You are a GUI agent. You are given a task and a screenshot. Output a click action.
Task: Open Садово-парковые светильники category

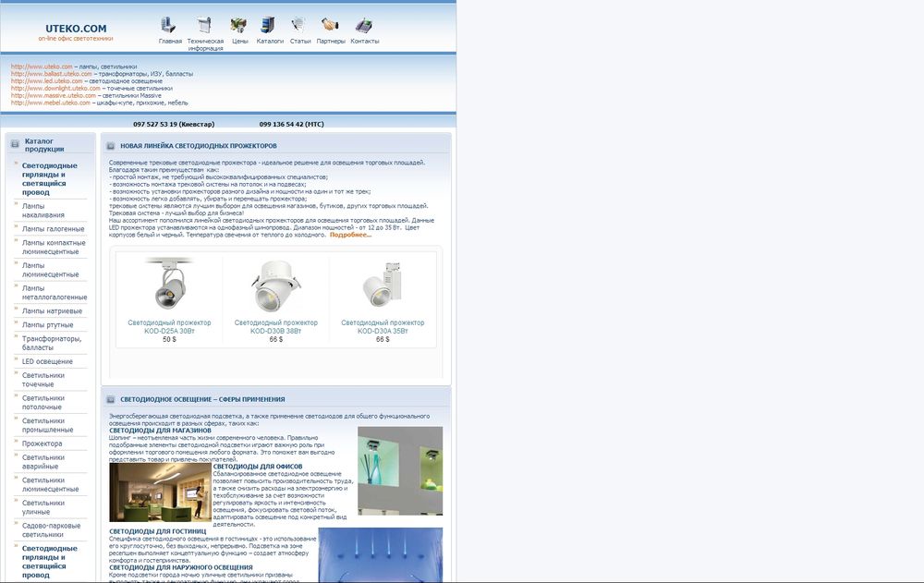click(51, 530)
